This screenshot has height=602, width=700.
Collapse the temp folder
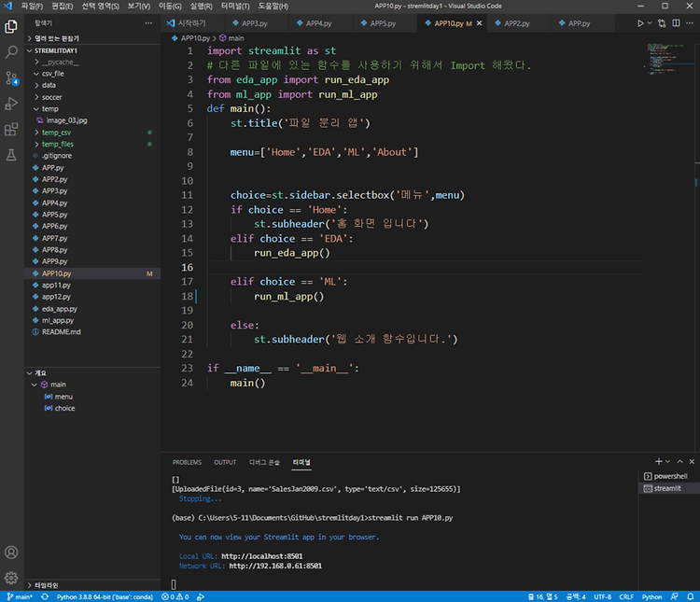49,108
